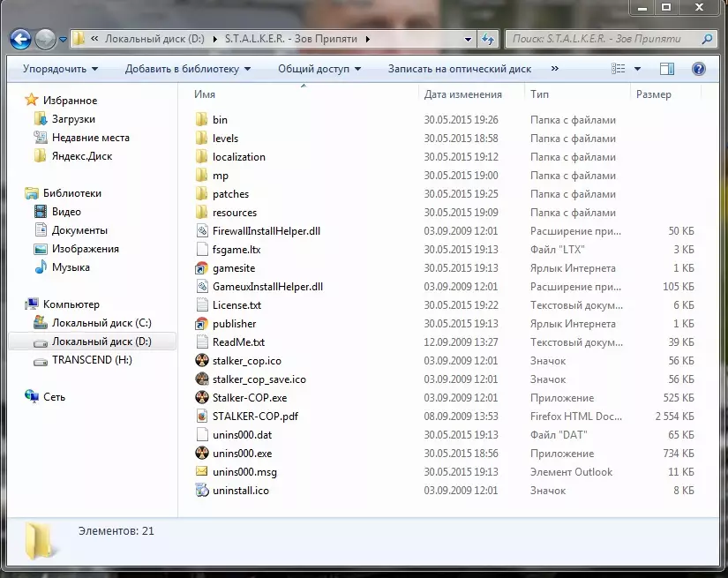The image size is (728, 578).
Task: Click the bin folder icon
Action: tap(202, 119)
